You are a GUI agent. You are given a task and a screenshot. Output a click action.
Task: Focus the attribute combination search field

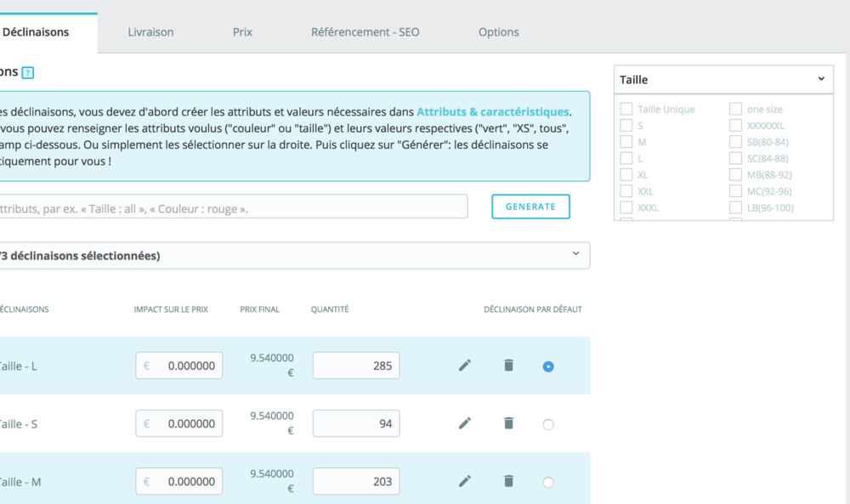click(x=233, y=207)
